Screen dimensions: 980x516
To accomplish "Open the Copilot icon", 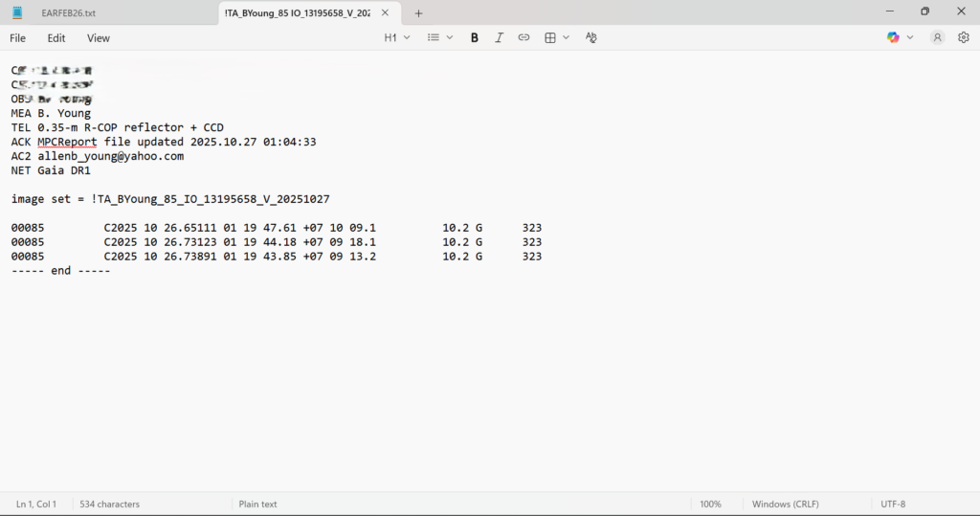I will (893, 37).
